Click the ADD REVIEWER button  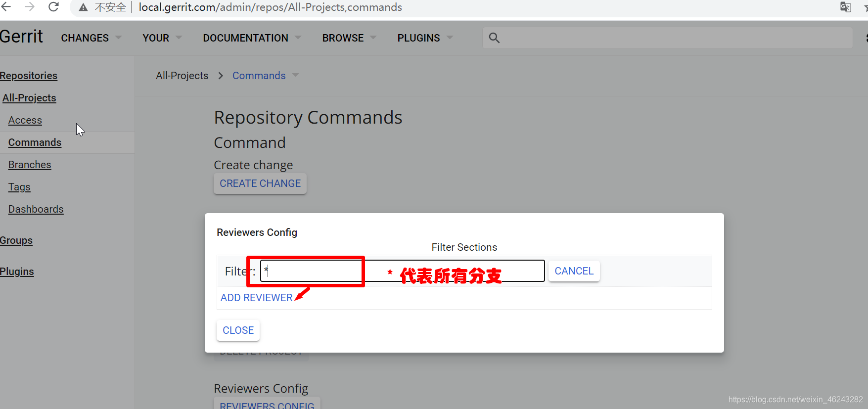256,298
